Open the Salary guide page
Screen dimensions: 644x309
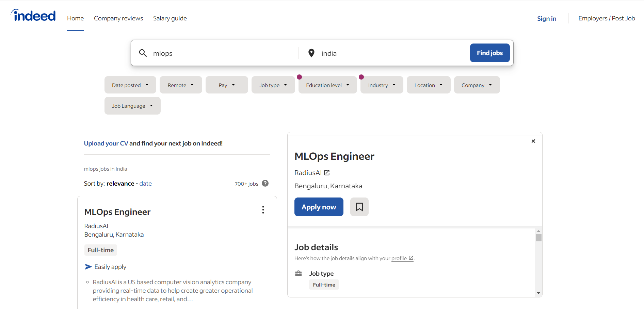point(170,18)
